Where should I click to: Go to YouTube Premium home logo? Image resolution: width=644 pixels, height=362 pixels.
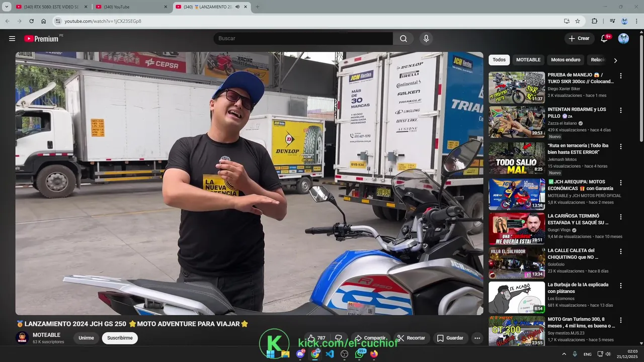click(x=41, y=39)
